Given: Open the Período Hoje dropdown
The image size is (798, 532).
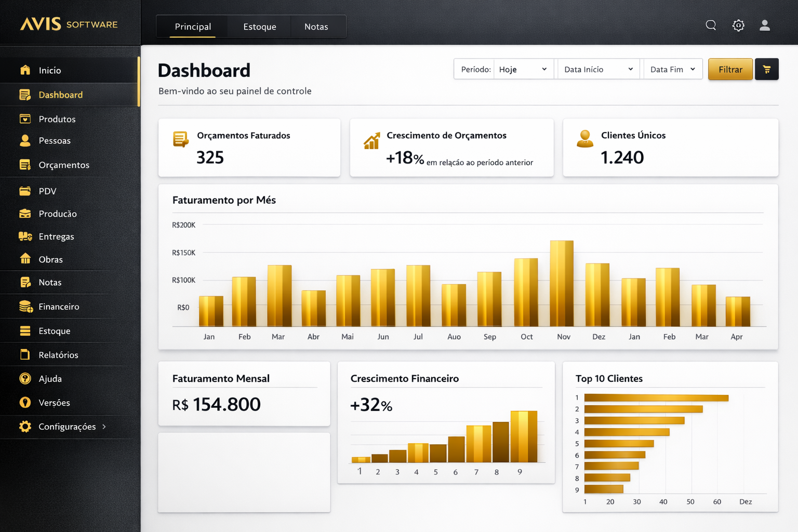Looking at the screenshot, I should click(x=523, y=70).
